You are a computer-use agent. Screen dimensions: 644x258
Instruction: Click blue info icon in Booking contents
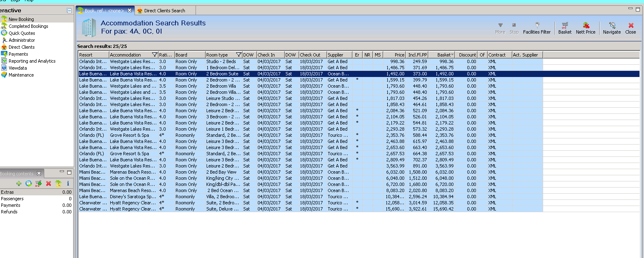click(68, 183)
